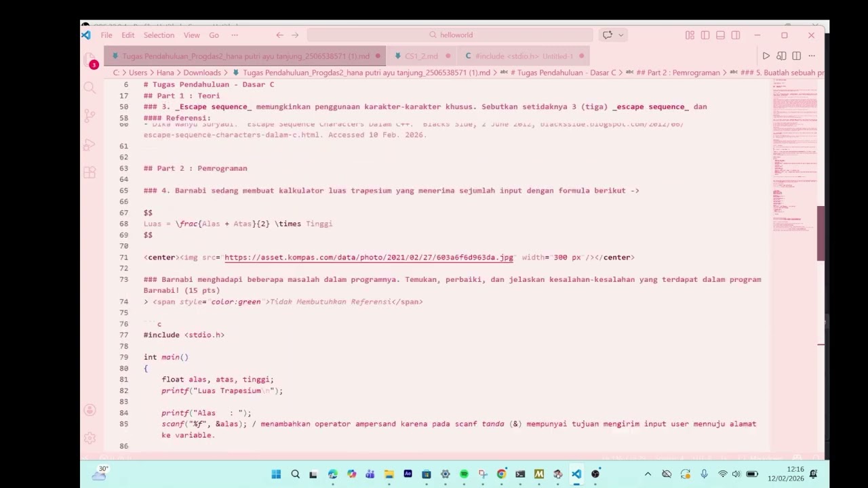This screenshot has height=488, width=868.
Task: Click 'printf("Luas Trapesium' on line 82
Action: tap(211, 391)
